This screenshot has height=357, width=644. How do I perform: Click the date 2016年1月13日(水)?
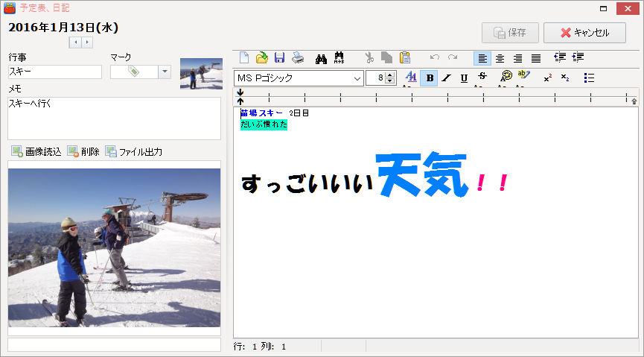tap(63, 28)
